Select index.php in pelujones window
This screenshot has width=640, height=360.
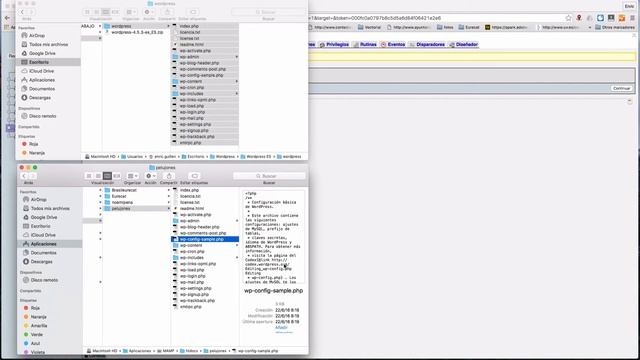[189, 190]
